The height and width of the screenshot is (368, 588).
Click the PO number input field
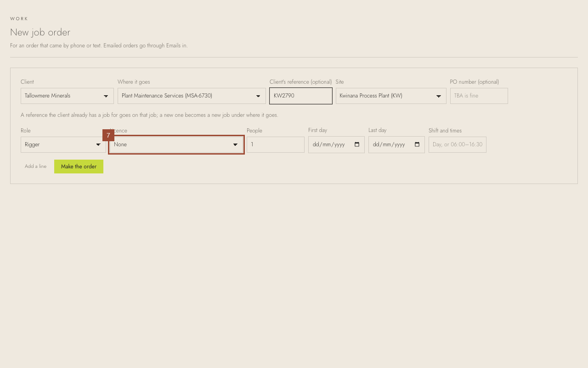click(479, 96)
